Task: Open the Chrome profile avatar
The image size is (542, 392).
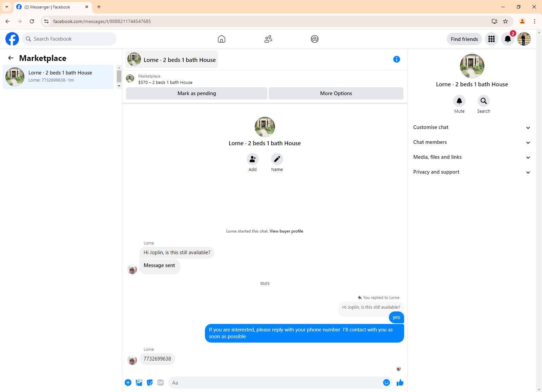Action: click(x=522, y=21)
